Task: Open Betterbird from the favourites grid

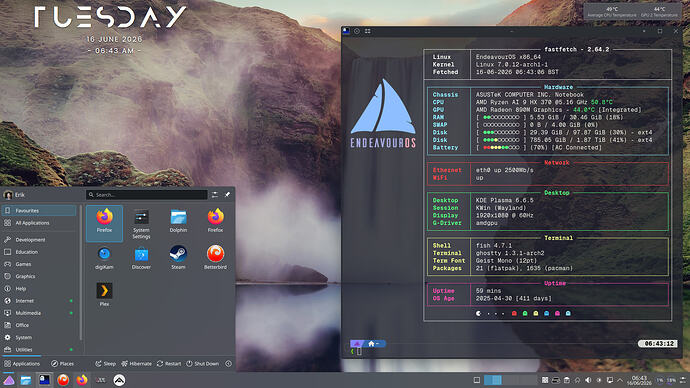Action: (x=215, y=258)
